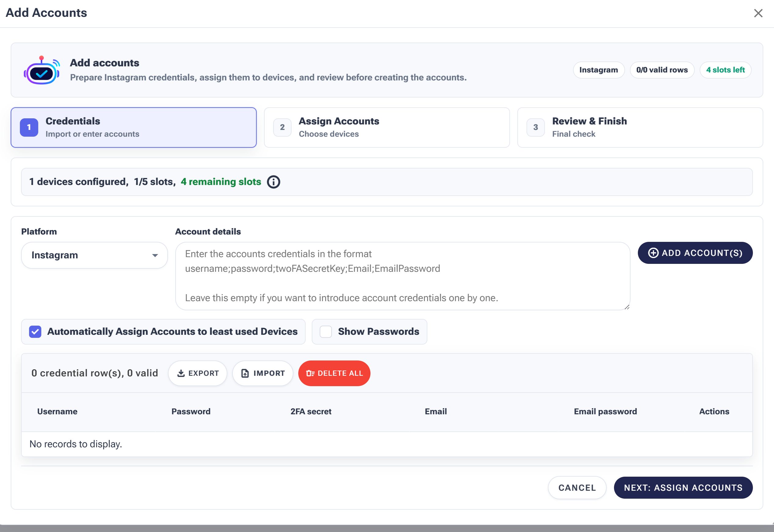Click the number 3 step badge
774x532 pixels.
tap(536, 127)
